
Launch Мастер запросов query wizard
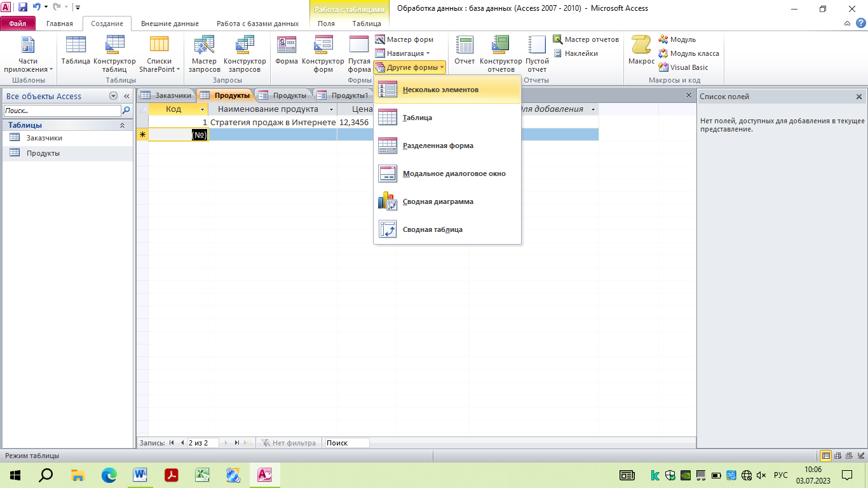205,54
